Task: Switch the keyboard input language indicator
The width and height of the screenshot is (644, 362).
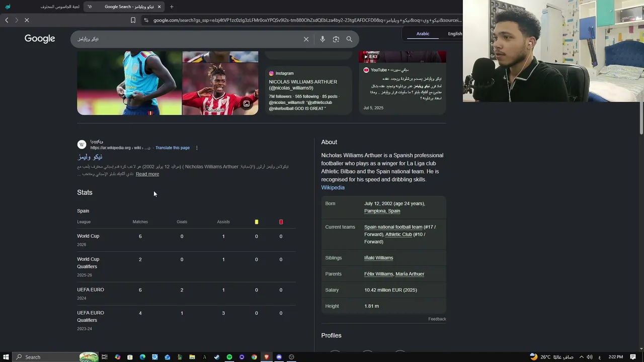Action: (x=600, y=357)
